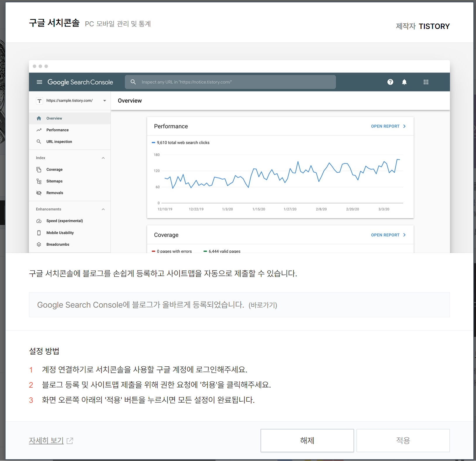Open the notifications bell icon
Screen dimensions: 476x461
coord(404,82)
